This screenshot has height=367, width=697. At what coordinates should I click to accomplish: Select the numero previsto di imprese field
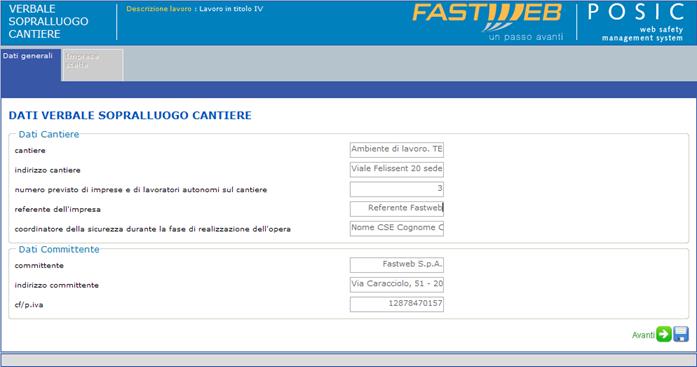pyautogui.click(x=397, y=189)
